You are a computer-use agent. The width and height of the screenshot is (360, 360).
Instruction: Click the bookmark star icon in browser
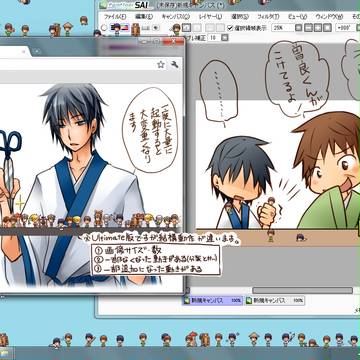click(x=161, y=65)
